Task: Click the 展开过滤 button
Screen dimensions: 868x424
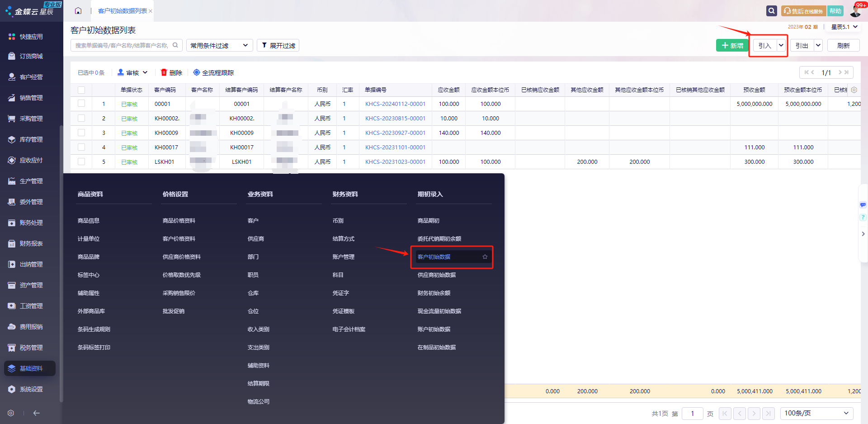Action: (278, 45)
